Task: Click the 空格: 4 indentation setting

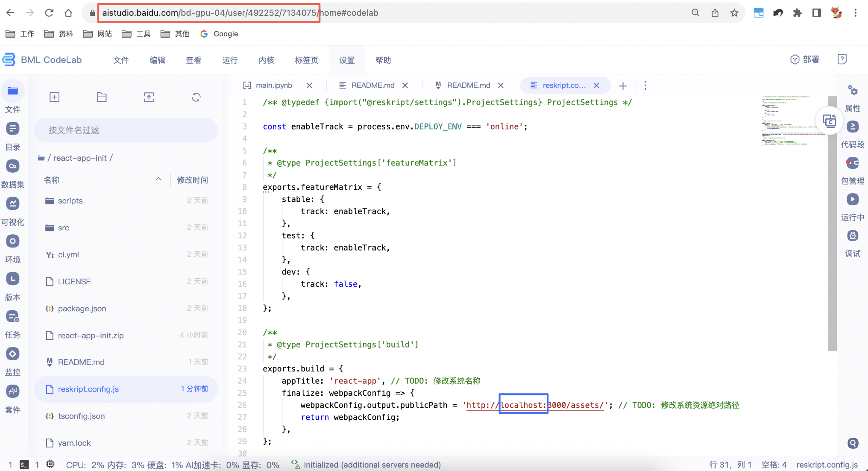Action: 774,465
